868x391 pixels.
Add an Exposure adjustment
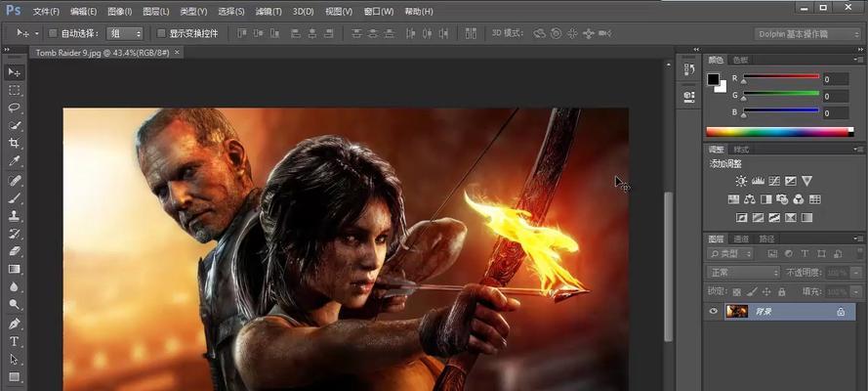791,181
